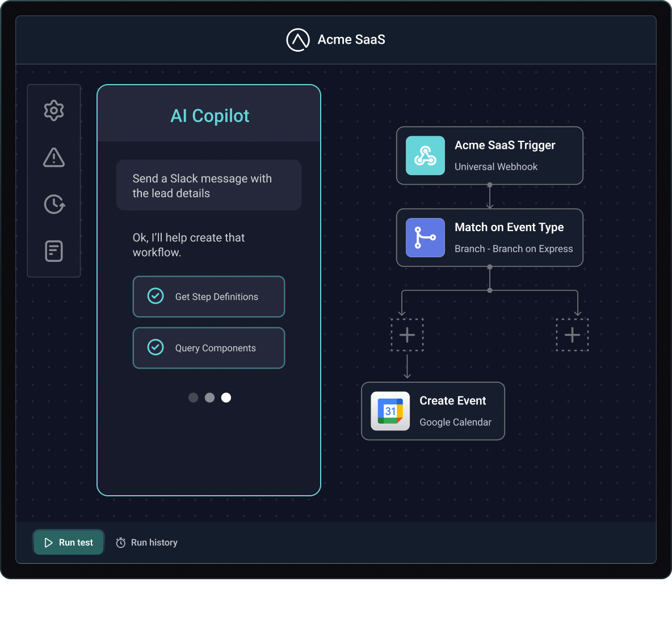Image resolution: width=672 pixels, height=636 pixels.
Task: Click the Google Calendar icon on Create Event
Action: (x=390, y=411)
